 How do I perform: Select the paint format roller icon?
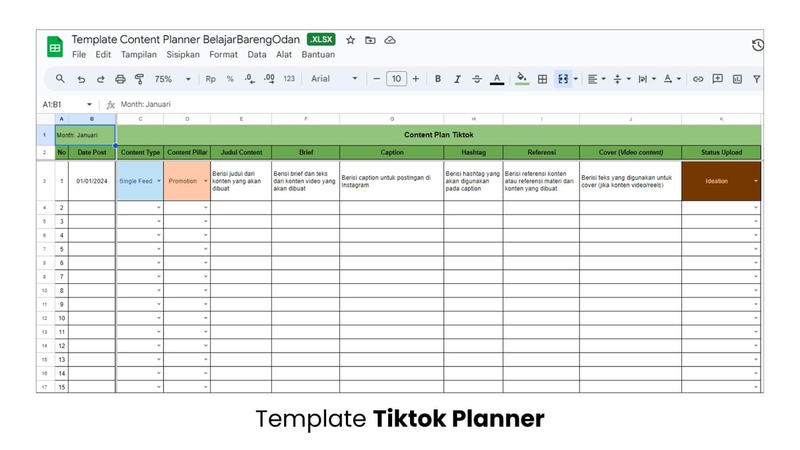pyautogui.click(x=139, y=79)
